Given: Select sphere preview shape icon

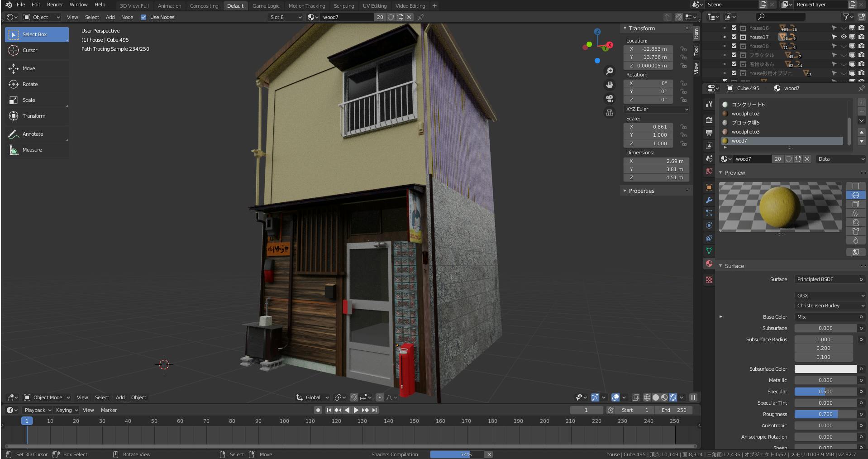Looking at the screenshot, I should (856, 195).
